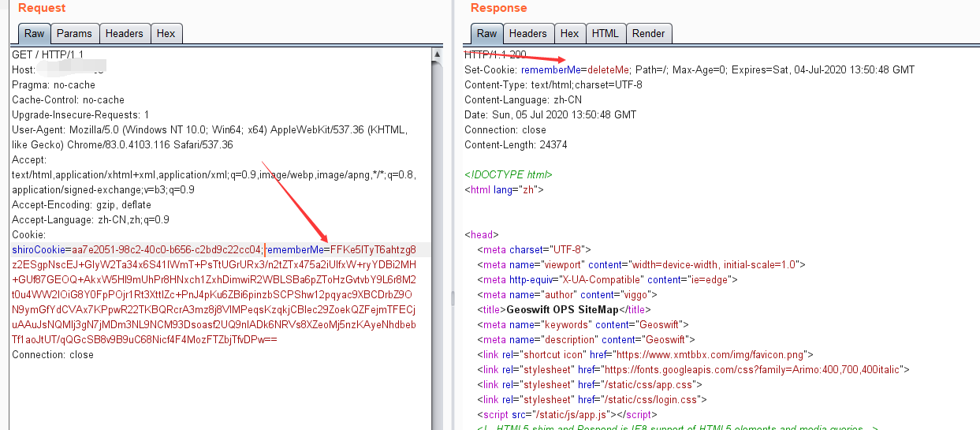Click the 'Request' panel heading
980x430 pixels.
(x=42, y=8)
